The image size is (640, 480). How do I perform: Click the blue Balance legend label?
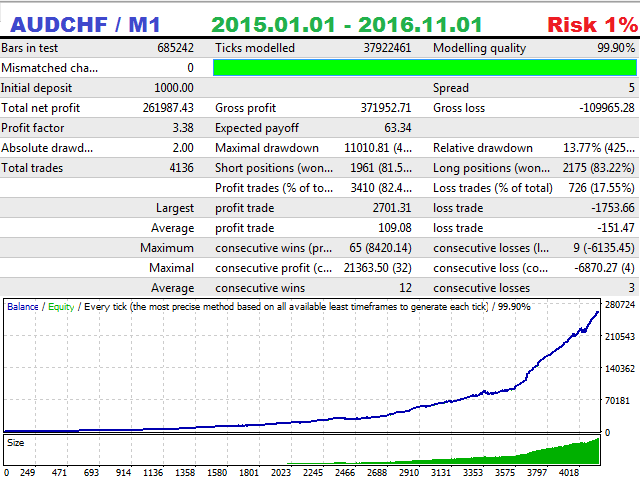(x=23, y=307)
